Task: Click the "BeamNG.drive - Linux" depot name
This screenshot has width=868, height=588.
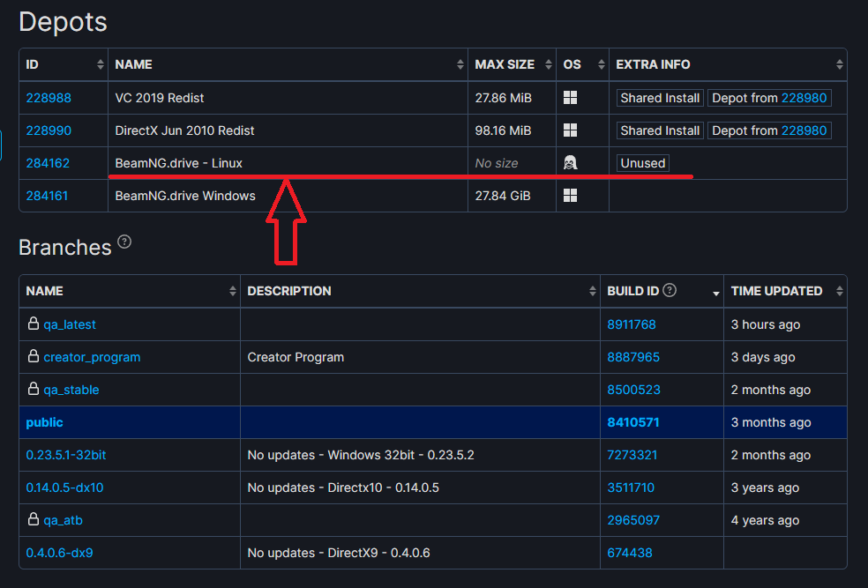Action: 179,163
